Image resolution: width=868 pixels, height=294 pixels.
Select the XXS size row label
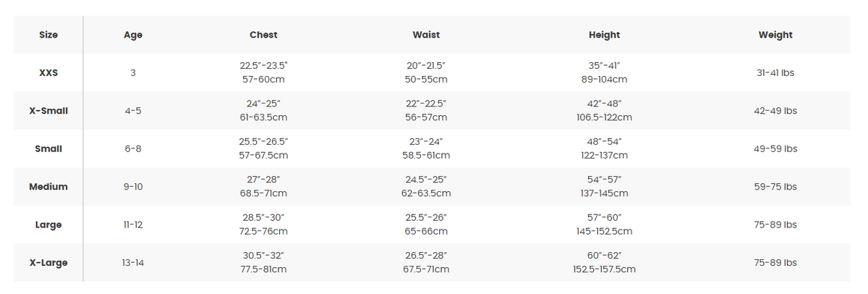[x=48, y=72]
